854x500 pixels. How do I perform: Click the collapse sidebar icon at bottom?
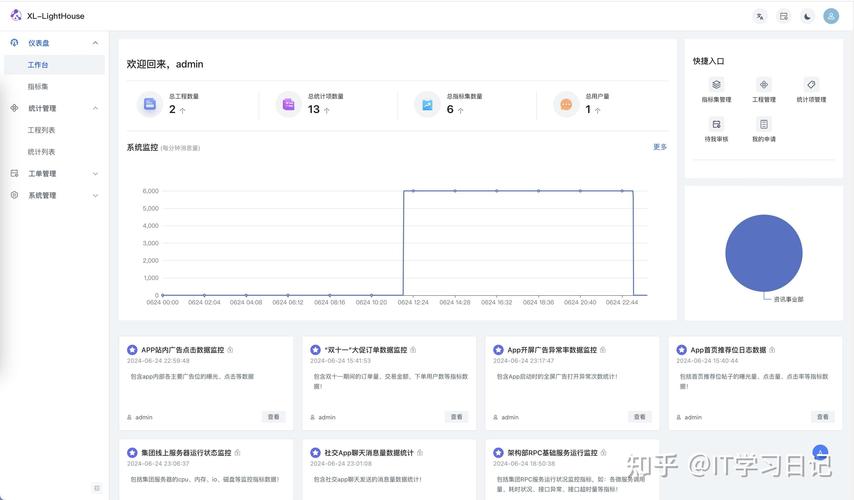[x=97, y=487]
